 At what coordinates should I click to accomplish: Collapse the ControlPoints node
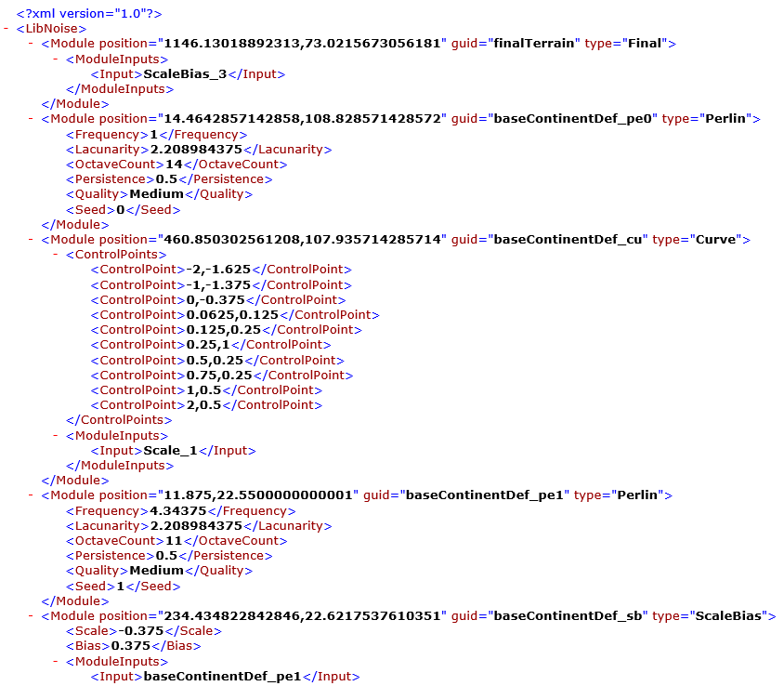[56, 255]
